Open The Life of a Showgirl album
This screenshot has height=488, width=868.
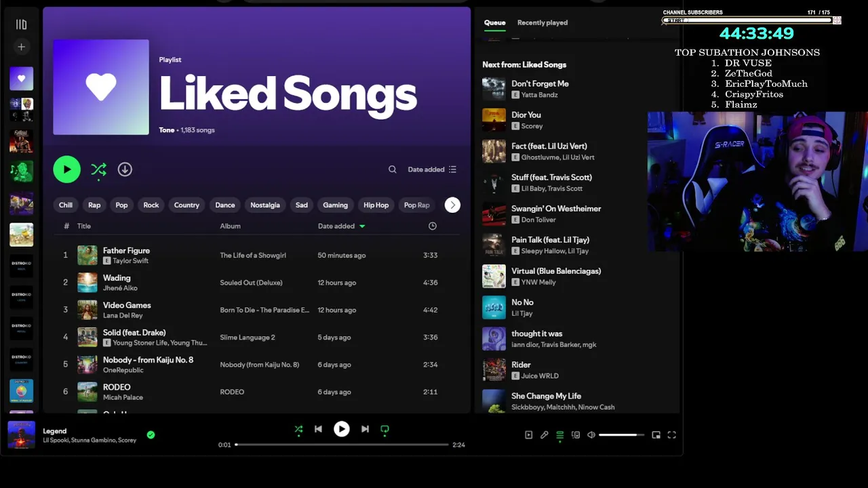tap(253, 256)
